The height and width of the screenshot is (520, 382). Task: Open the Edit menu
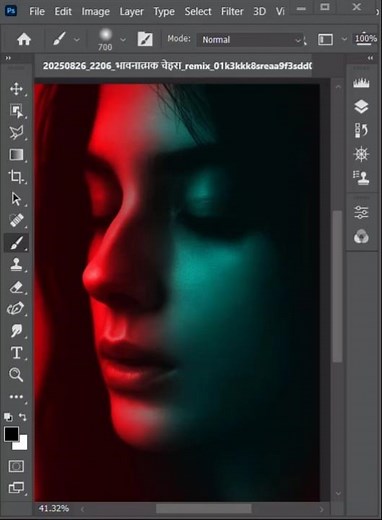[63, 12]
